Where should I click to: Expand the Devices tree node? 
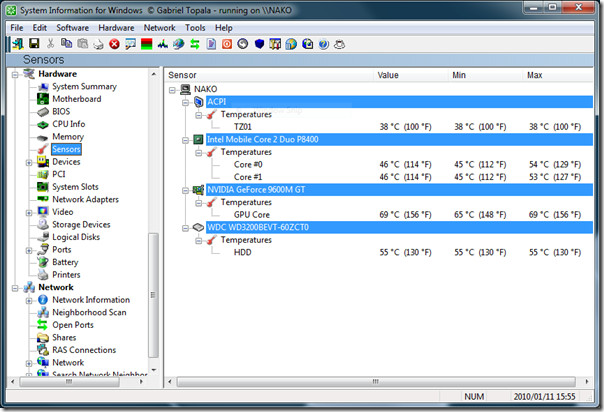29,162
